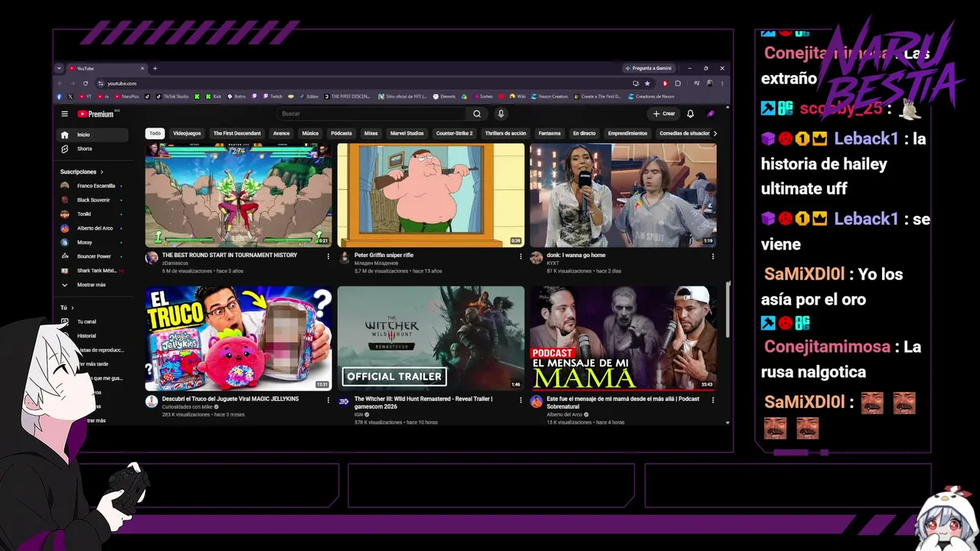Play the Witcher Wild Hunt Remastered thumbnail
The width and height of the screenshot is (980, 551).
(431, 338)
